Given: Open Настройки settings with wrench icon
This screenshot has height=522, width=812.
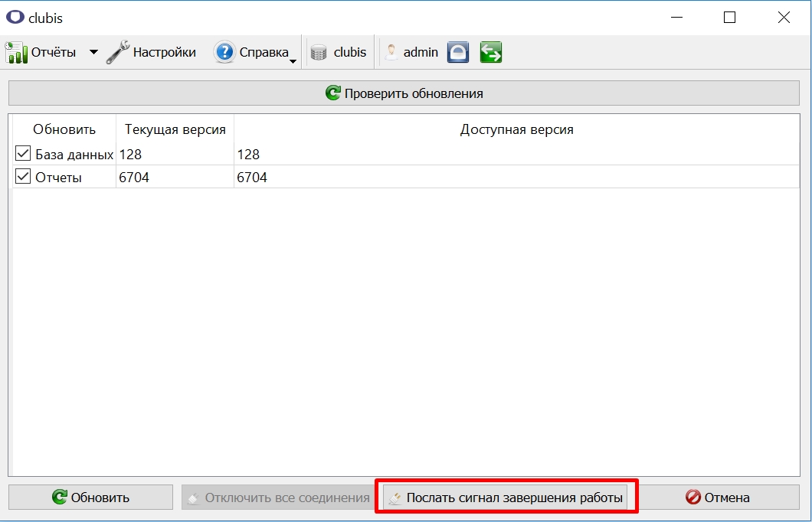Looking at the screenshot, I should coord(151,52).
